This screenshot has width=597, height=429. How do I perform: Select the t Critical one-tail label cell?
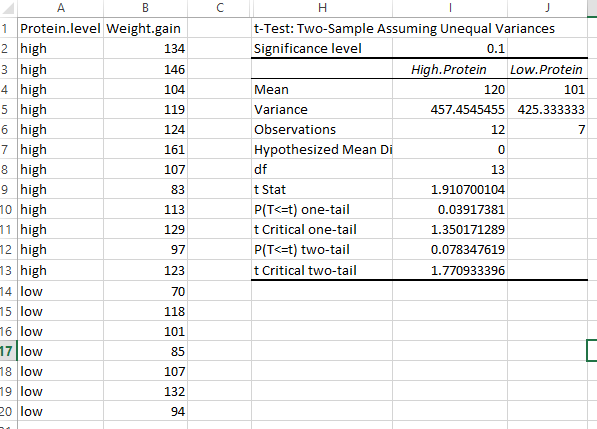pos(322,229)
